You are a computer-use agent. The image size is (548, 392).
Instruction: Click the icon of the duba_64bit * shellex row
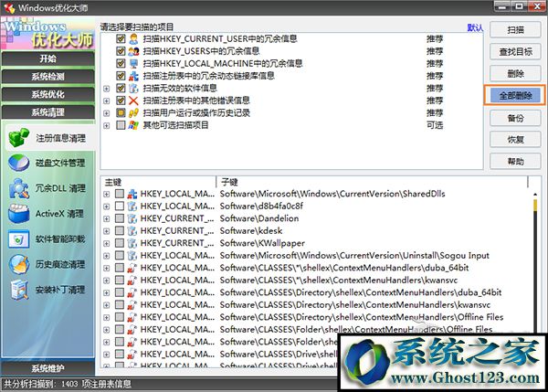(132, 268)
